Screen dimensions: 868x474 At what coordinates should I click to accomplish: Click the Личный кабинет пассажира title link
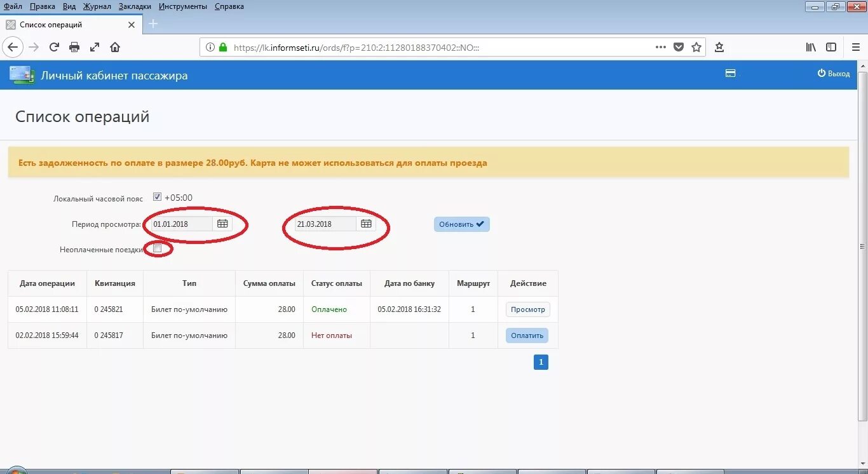click(114, 76)
